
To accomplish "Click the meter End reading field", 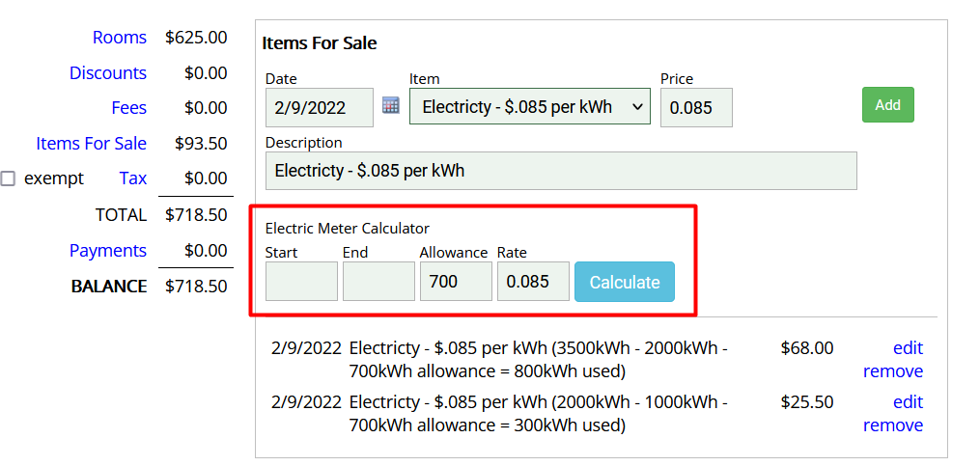I will pyautogui.click(x=378, y=282).
